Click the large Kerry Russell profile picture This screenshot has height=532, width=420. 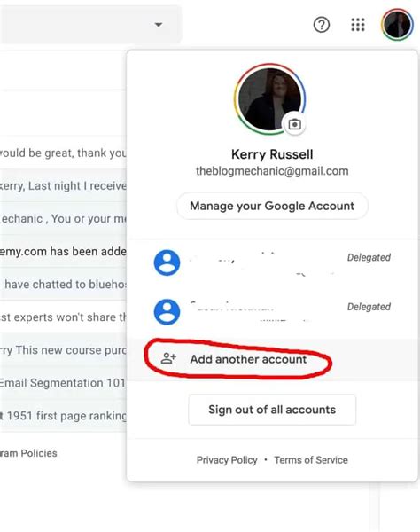[270, 98]
